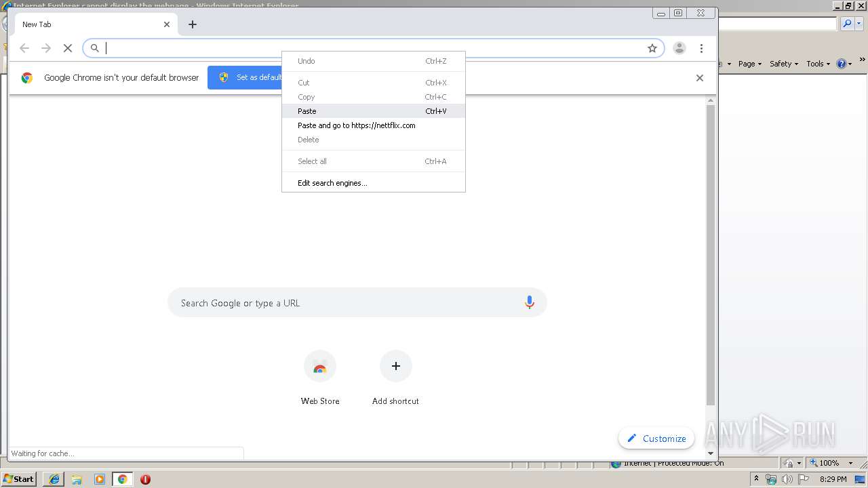Select Paste from the context menu

click(x=374, y=111)
